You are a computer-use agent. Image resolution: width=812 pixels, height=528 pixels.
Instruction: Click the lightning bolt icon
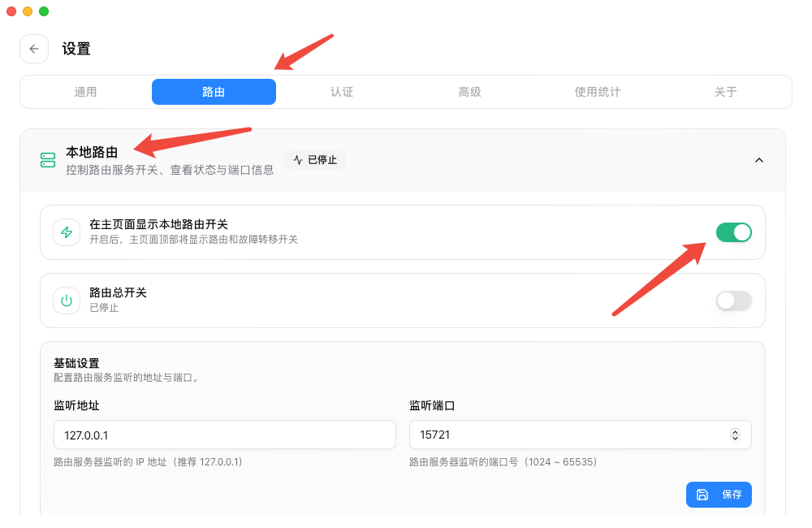(x=67, y=232)
